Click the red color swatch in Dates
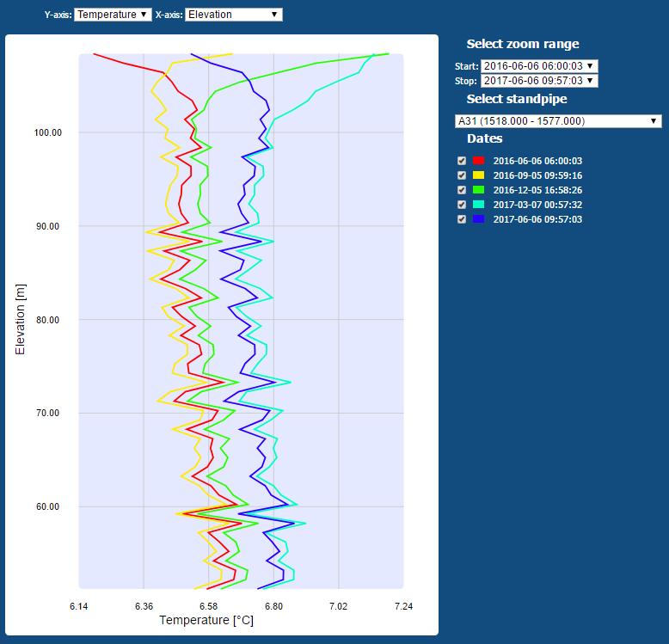Image resolution: width=669 pixels, height=644 pixels. tap(479, 161)
